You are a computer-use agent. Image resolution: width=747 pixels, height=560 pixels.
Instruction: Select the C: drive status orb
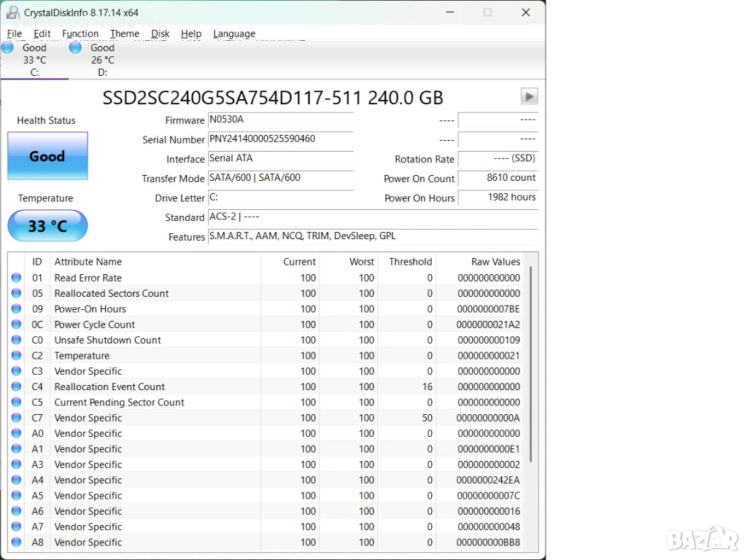coord(7,48)
